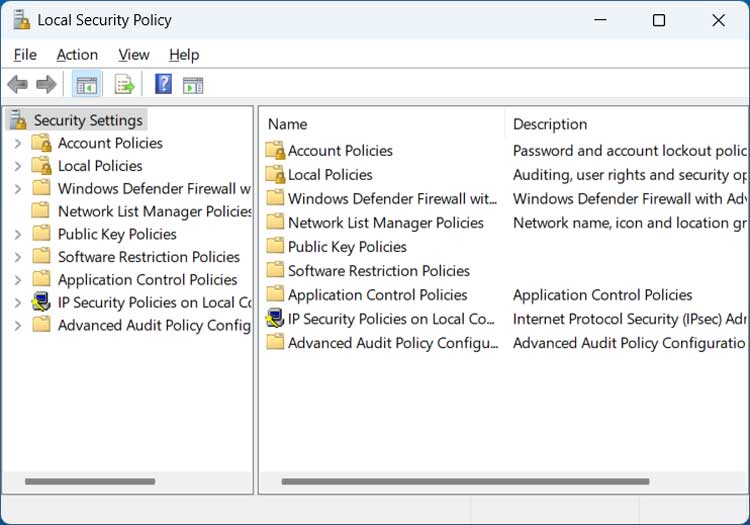Open the Action menu
This screenshot has height=525, width=750.
(77, 55)
